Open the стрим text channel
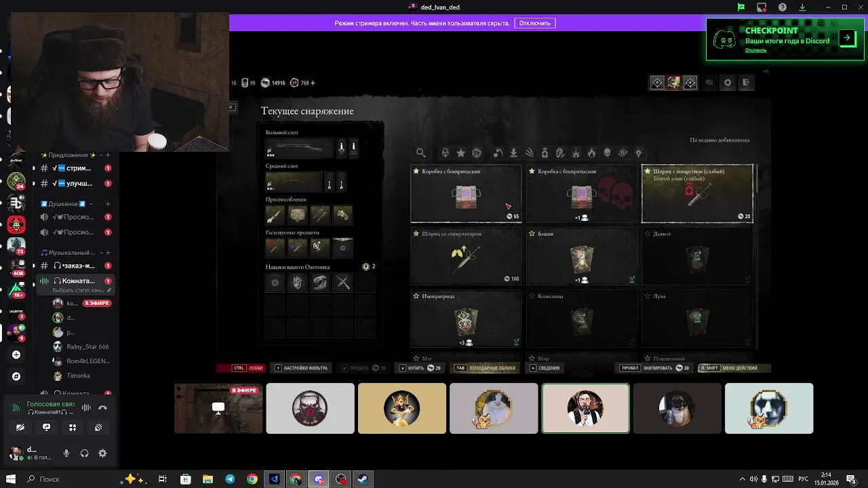This screenshot has height=488, width=868. (x=75, y=168)
